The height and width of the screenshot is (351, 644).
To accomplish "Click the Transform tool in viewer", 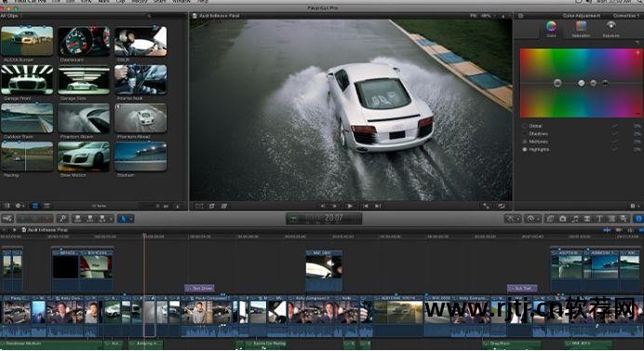I will tap(199, 206).
